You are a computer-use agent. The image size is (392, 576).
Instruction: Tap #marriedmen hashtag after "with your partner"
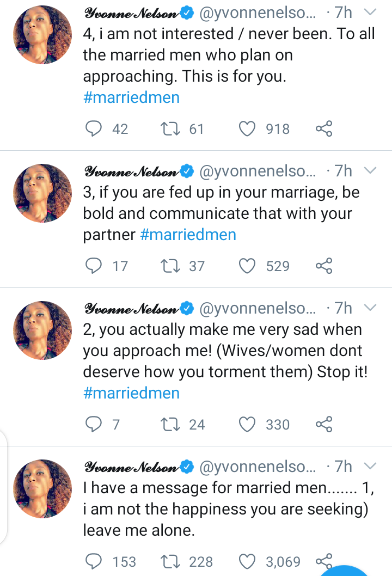pyautogui.click(x=188, y=235)
